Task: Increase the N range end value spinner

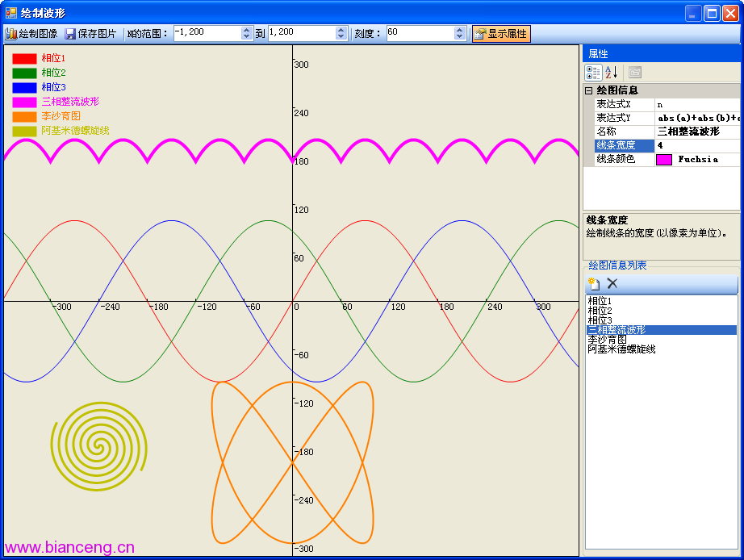Action: (341, 30)
